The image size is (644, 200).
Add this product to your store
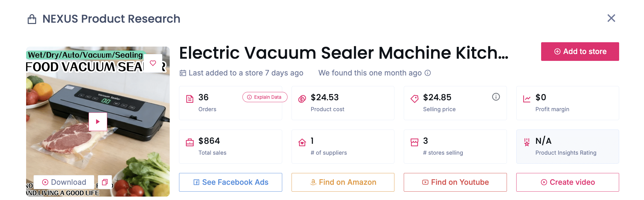point(580,51)
